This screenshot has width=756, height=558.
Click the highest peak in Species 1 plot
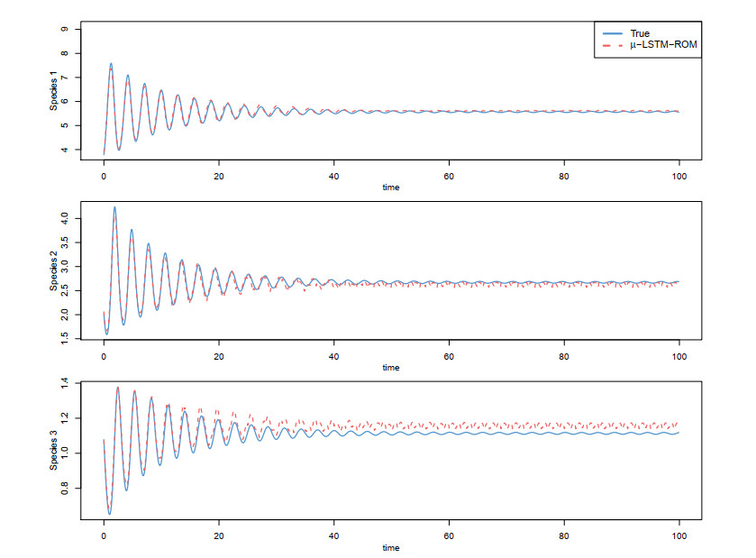point(111,64)
